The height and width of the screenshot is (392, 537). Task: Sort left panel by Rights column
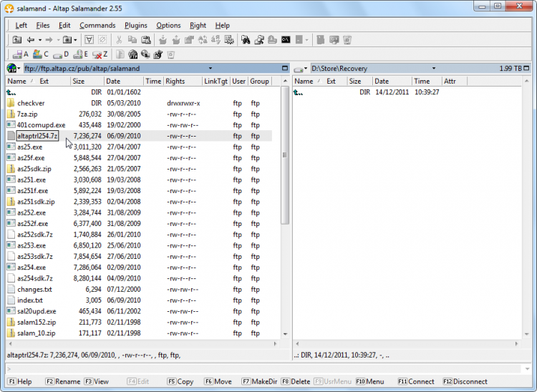click(183, 81)
